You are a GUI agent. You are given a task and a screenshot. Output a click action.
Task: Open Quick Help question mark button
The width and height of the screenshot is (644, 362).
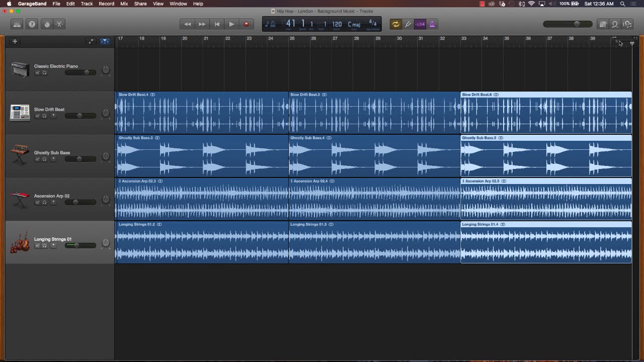[32, 24]
